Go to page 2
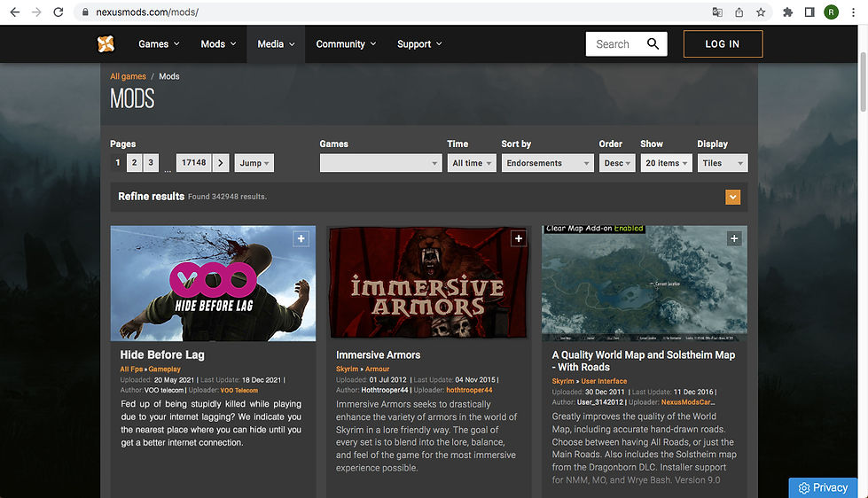This screenshot has width=868, height=498. point(134,163)
